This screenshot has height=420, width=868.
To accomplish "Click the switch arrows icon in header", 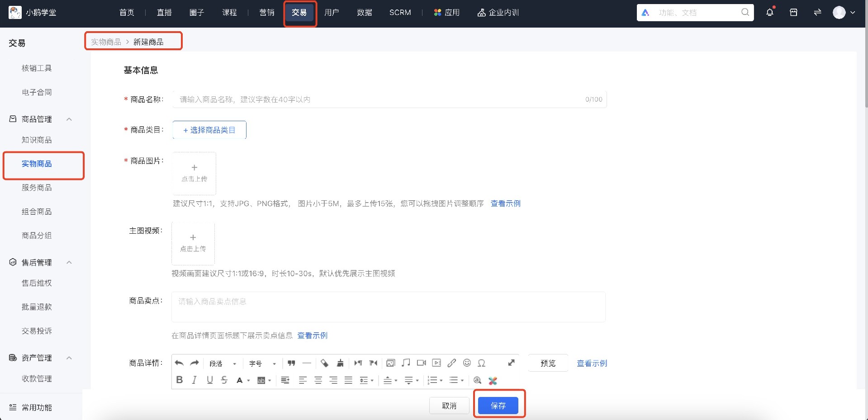I will (x=817, y=12).
